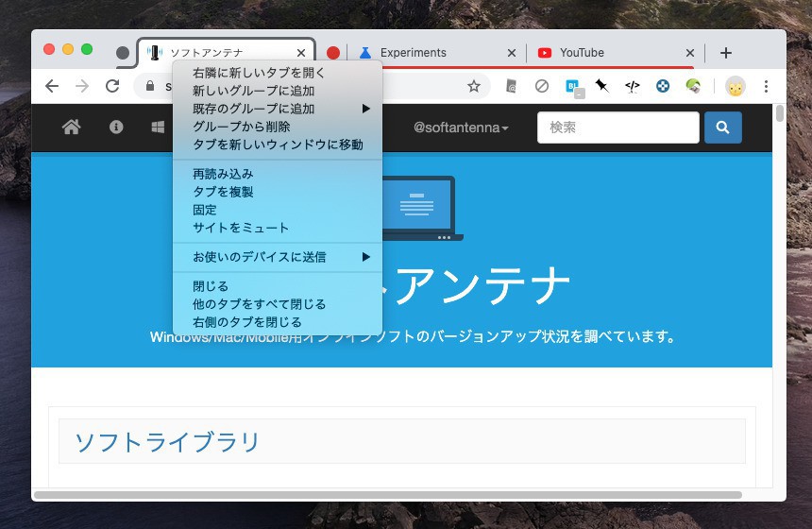Open the @softantenna dropdown
812x529 pixels.
[x=461, y=128]
